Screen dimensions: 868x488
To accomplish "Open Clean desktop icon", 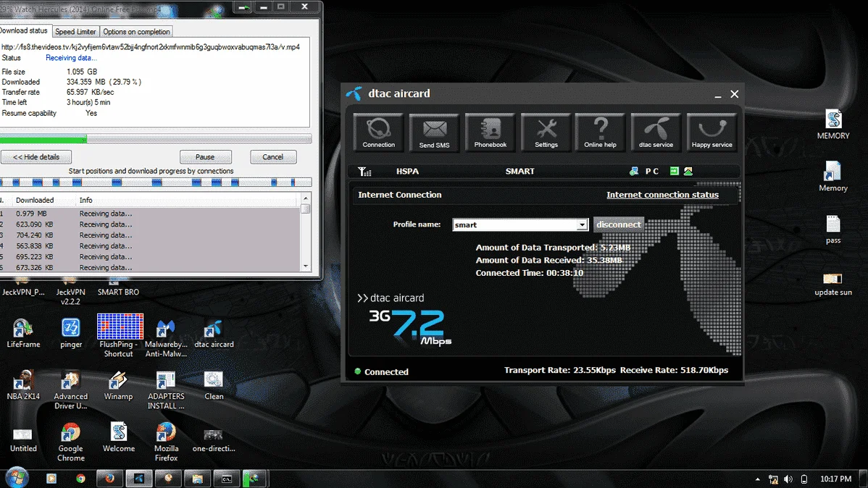I will click(214, 386).
